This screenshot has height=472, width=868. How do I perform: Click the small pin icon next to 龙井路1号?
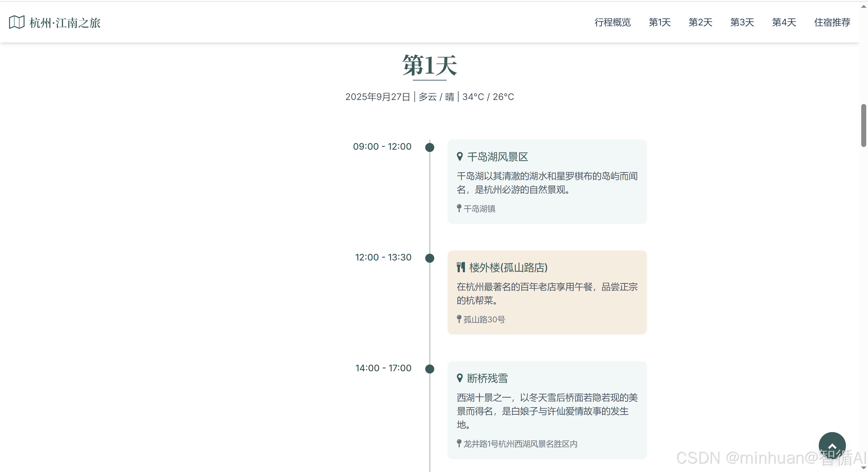pos(459,443)
